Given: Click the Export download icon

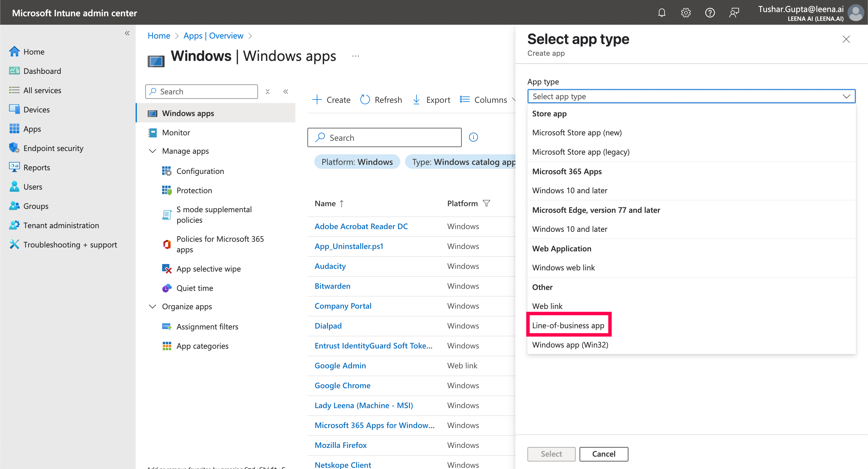Looking at the screenshot, I should [x=417, y=100].
